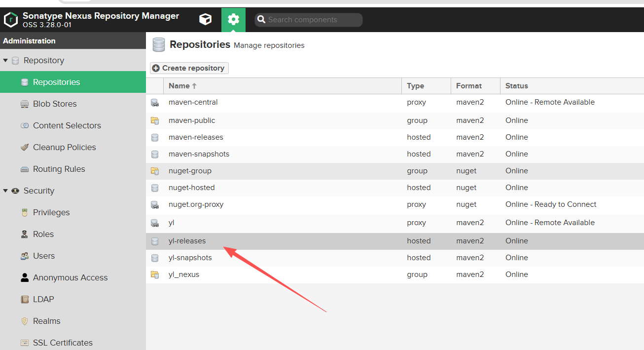Open Routing Rules menu item
The width and height of the screenshot is (644, 350).
[x=73, y=169]
